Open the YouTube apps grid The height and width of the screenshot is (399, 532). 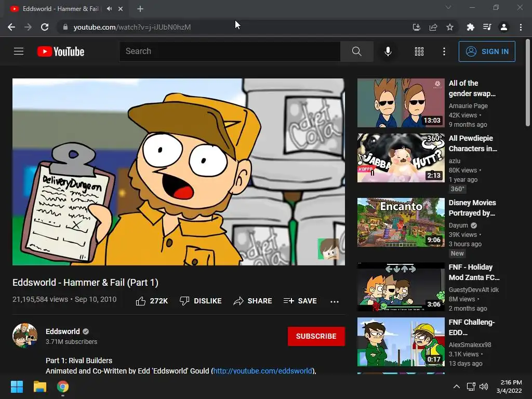(419, 51)
